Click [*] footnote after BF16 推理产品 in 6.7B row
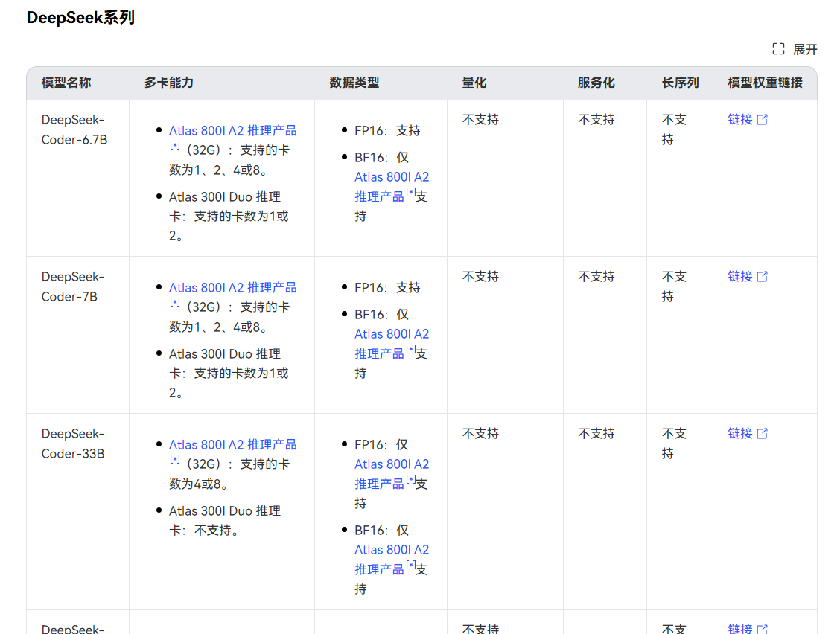This screenshot has width=840, height=634. (x=411, y=192)
